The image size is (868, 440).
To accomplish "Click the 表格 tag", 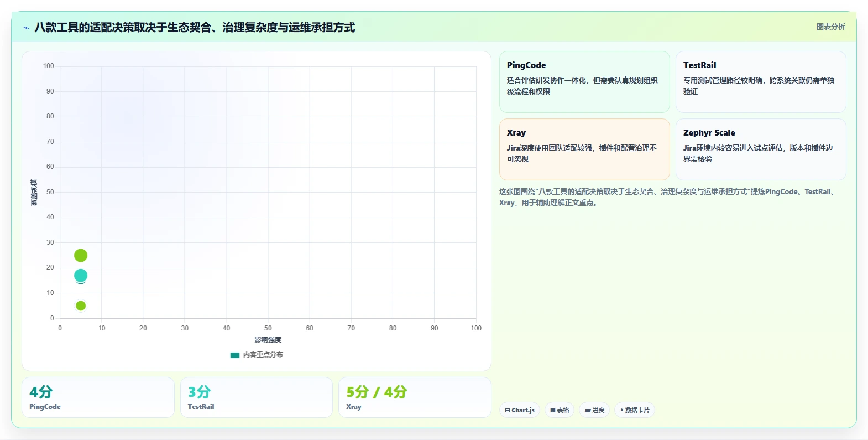I will coord(560,410).
